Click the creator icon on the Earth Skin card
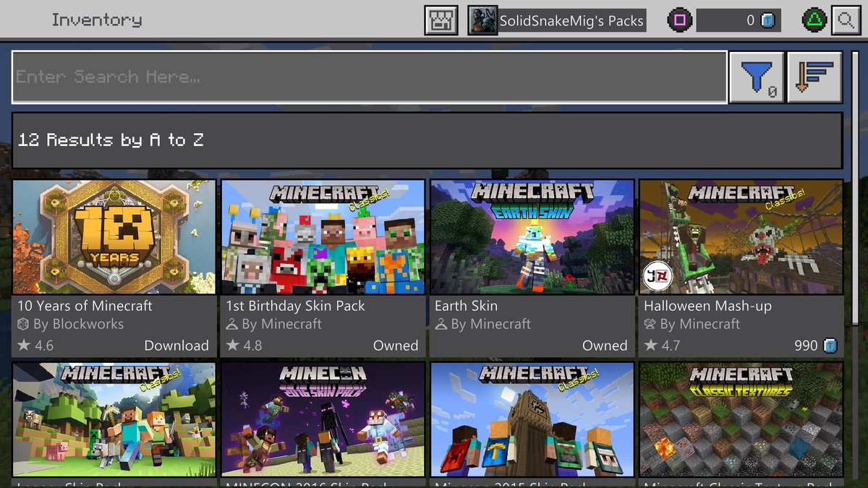 [441, 325]
